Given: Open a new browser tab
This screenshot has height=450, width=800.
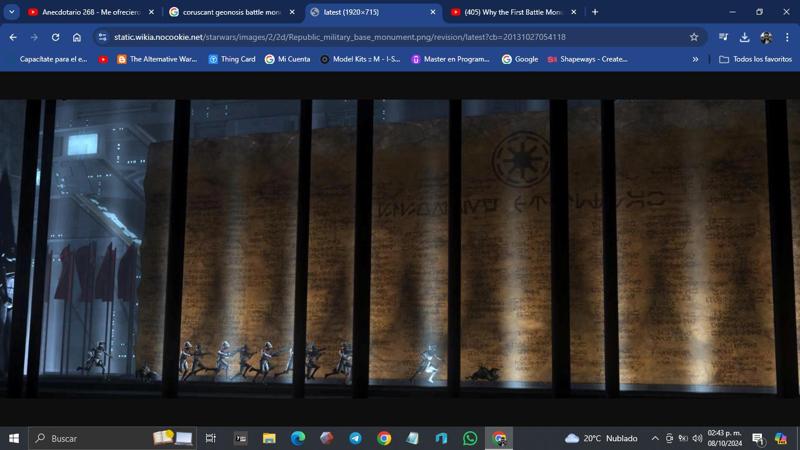Looking at the screenshot, I should pos(595,12).
